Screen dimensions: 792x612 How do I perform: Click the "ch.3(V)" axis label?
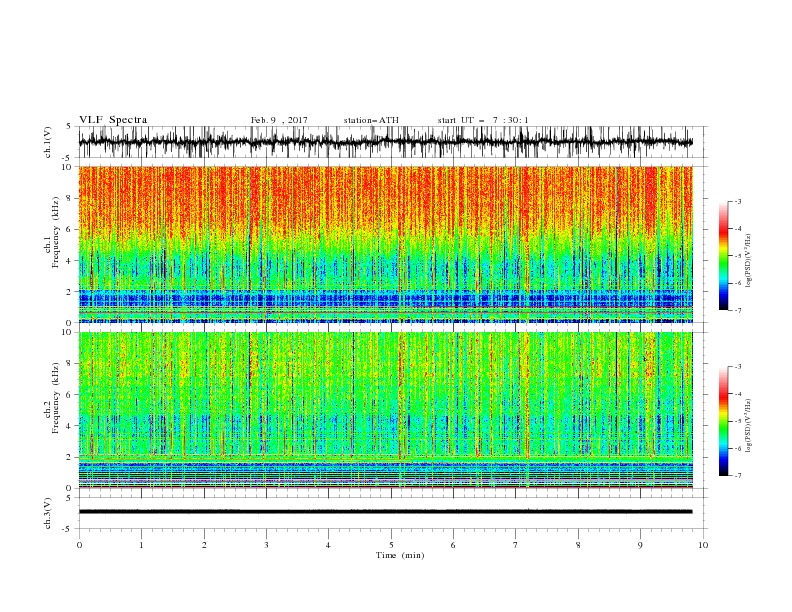48,513
